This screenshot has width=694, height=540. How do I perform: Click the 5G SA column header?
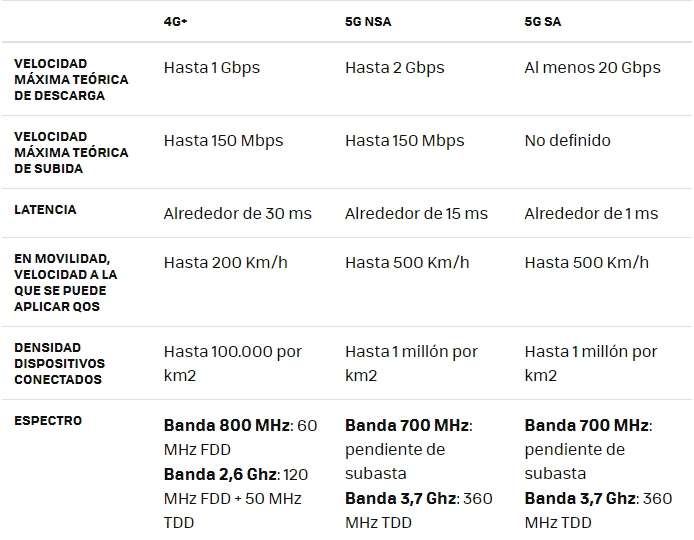pos(543,21)
